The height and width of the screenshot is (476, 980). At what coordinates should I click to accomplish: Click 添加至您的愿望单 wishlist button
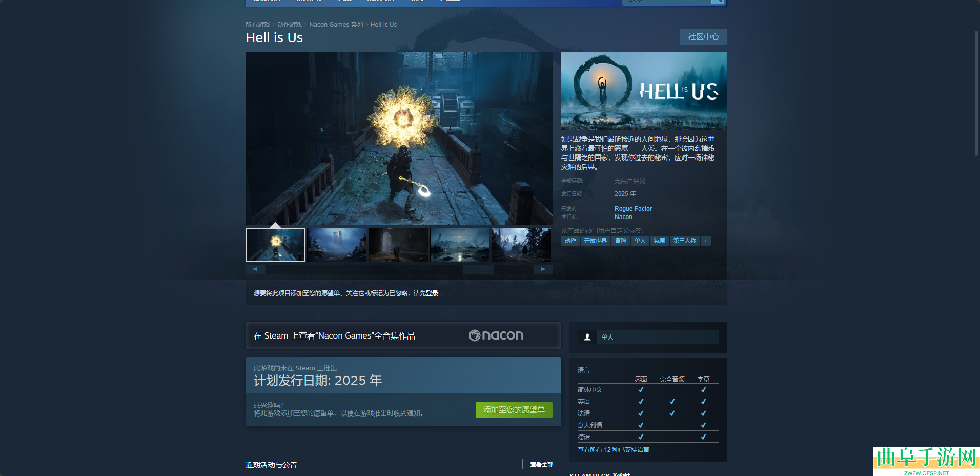[x=514, y=410]
